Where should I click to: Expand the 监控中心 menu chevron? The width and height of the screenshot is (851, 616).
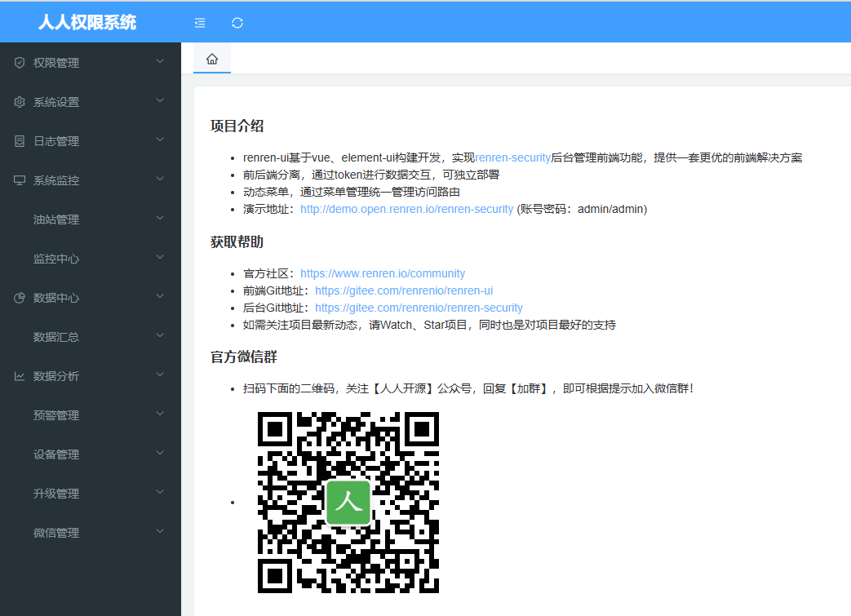tap(160, 257)
